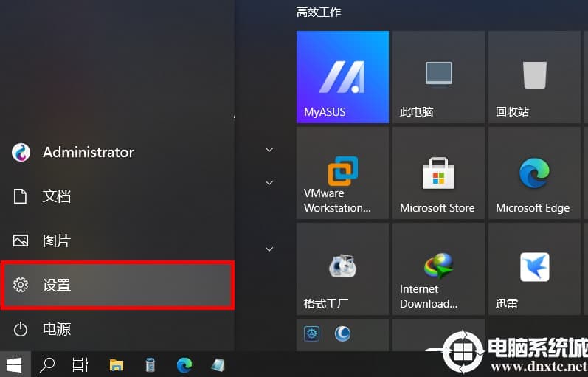Click the 电源 power option

(117, 329)
